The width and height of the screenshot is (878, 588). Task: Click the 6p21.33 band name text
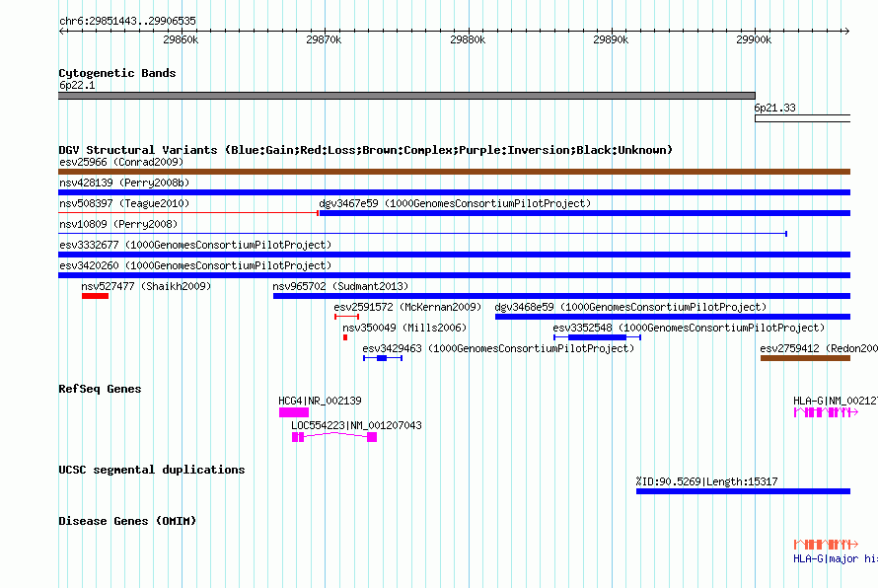775,108
